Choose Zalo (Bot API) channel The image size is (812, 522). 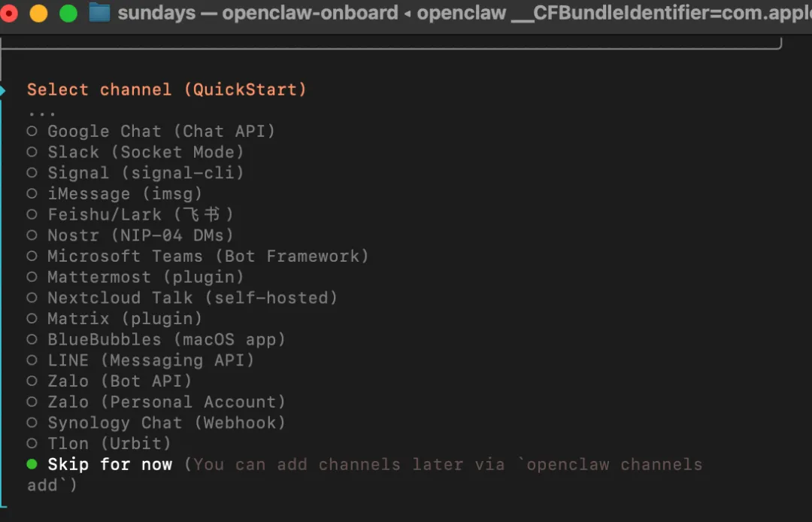(119, 381)
